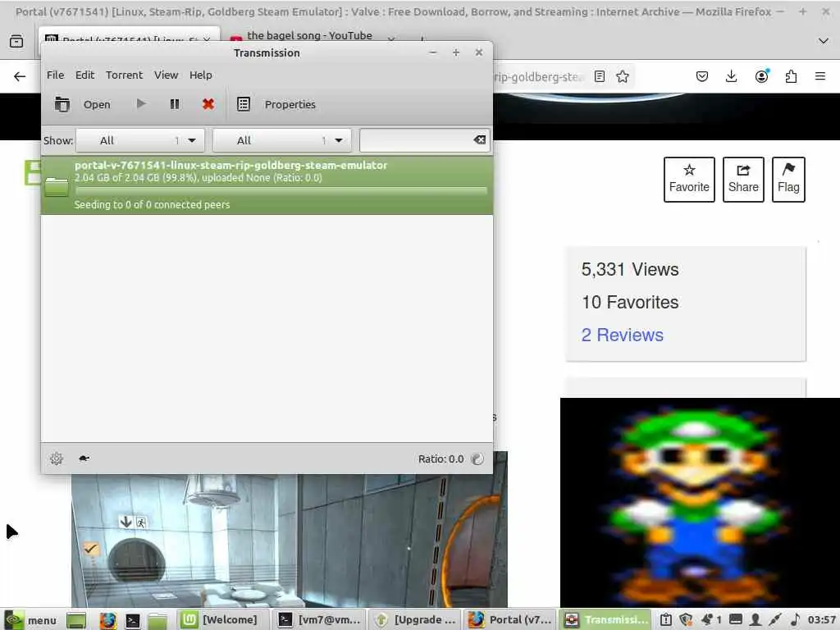The height and width of the screenshot is (630, 840).
Task: Click the clock showing 03:57
Action: tap(822, 620)
